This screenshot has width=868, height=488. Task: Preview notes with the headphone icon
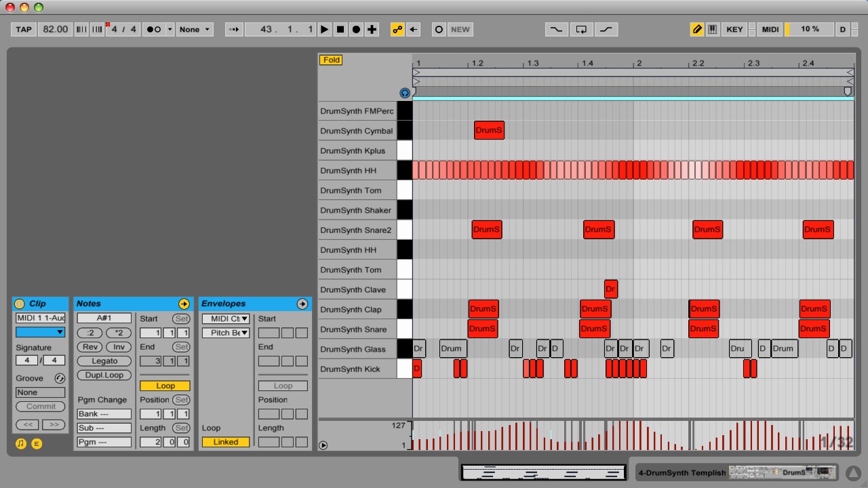coord(405,93)
